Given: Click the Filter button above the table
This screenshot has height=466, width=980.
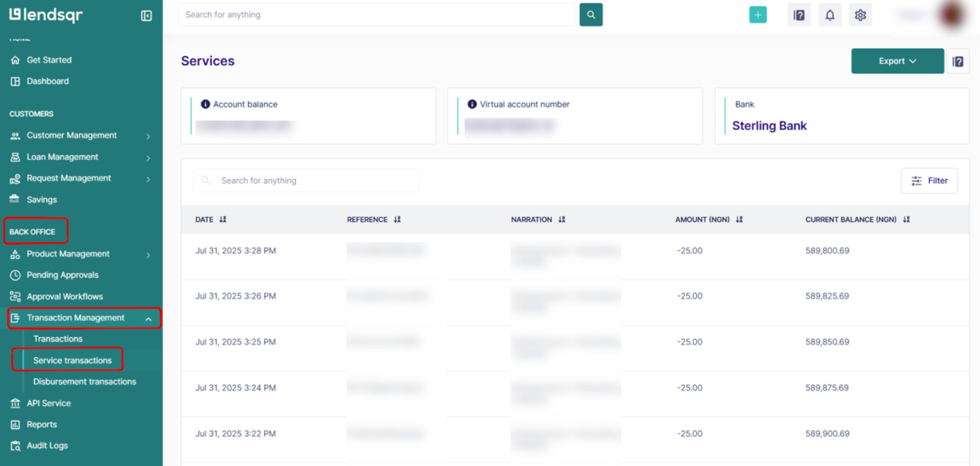Looking at the screenshot, I should (x=928, y=180).
